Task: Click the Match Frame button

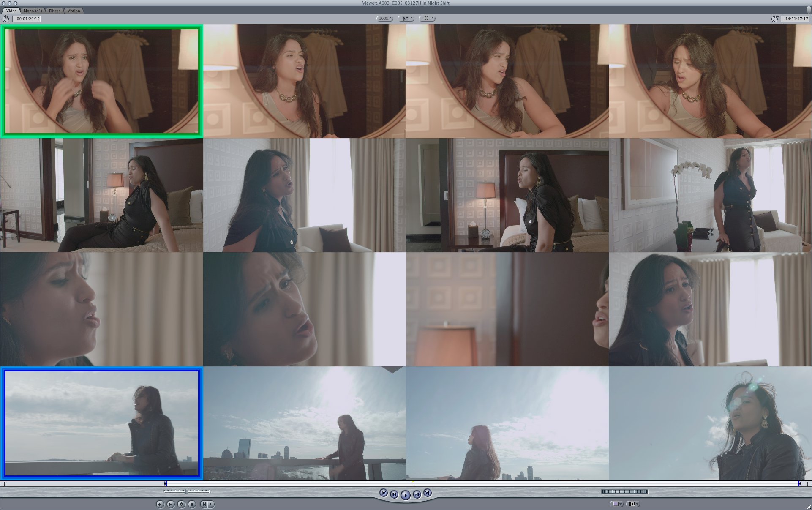Action: pos(160,504)
